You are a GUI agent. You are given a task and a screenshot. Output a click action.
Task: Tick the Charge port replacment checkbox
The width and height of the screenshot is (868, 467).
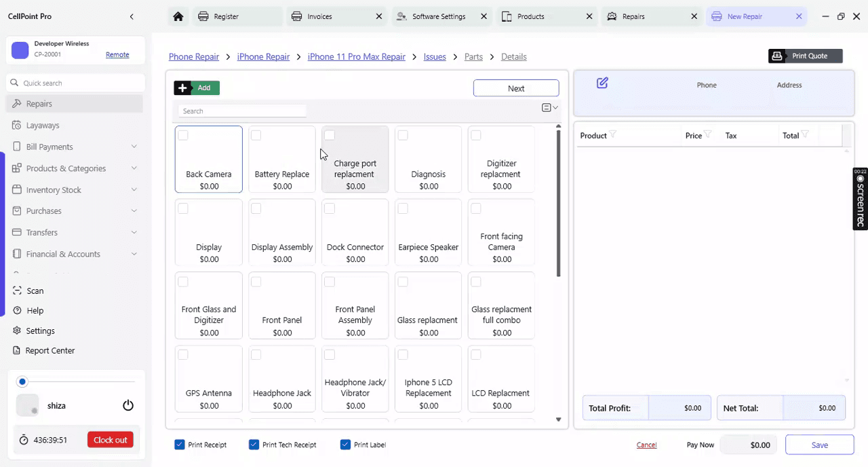[330, 135]
